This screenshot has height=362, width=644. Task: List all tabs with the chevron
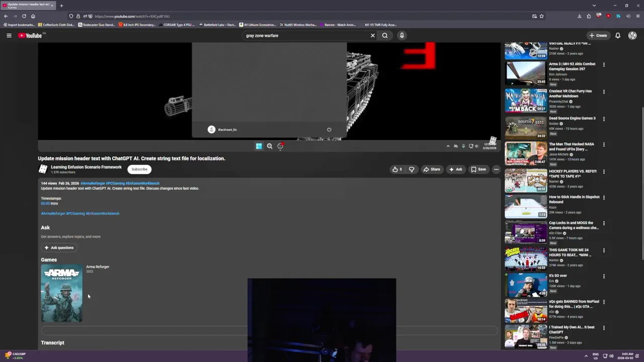coord(594,6)
